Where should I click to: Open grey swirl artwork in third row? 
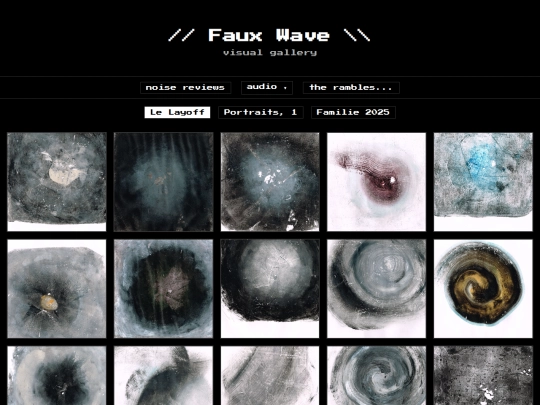(376, 375)
